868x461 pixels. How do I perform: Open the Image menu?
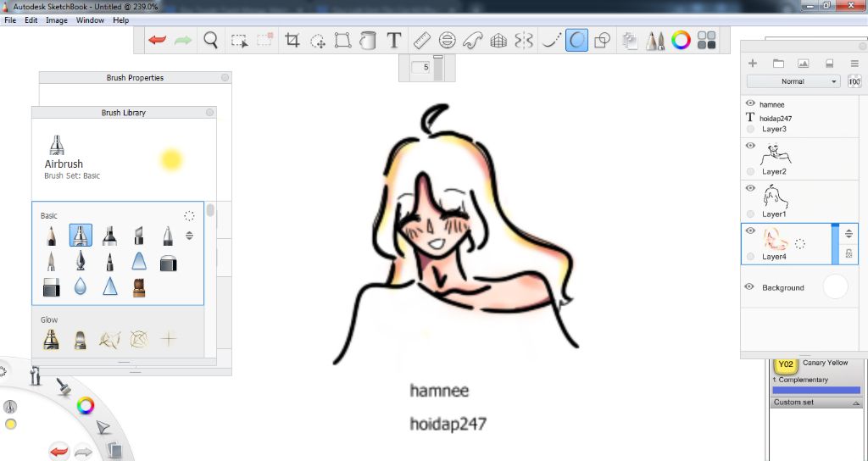[x=57, y=20]
